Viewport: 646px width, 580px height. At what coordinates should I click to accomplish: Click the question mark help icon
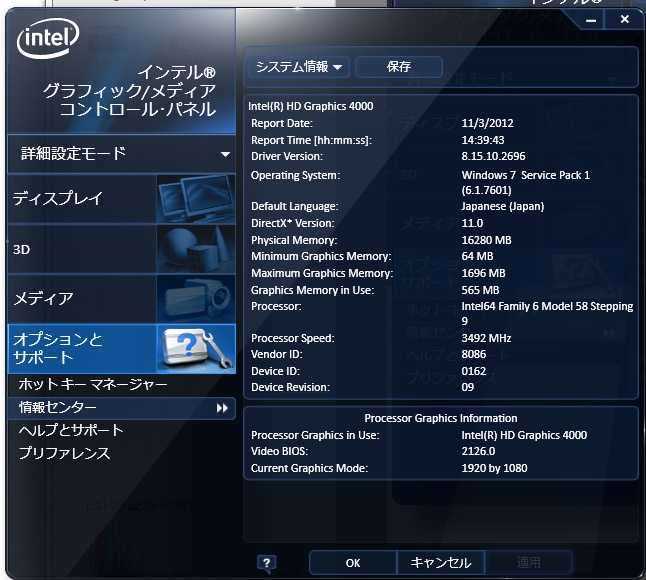[x=267, y=563]
